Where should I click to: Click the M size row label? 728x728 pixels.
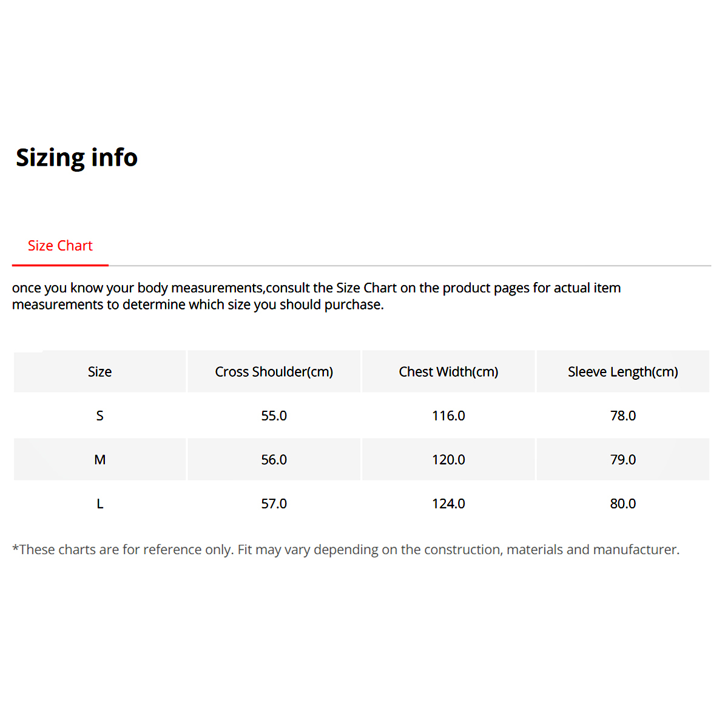click(x=100, y=460)
